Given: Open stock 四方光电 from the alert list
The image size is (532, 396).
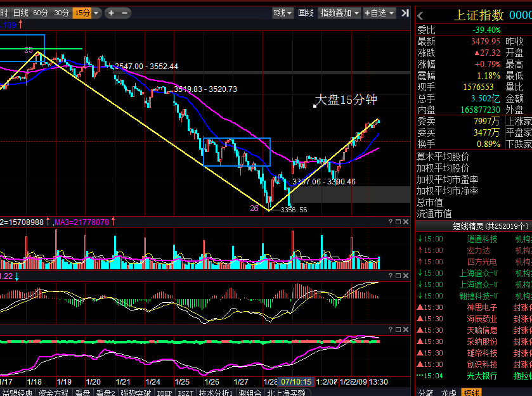Looking at the screenshot, I should pos(482,262).
